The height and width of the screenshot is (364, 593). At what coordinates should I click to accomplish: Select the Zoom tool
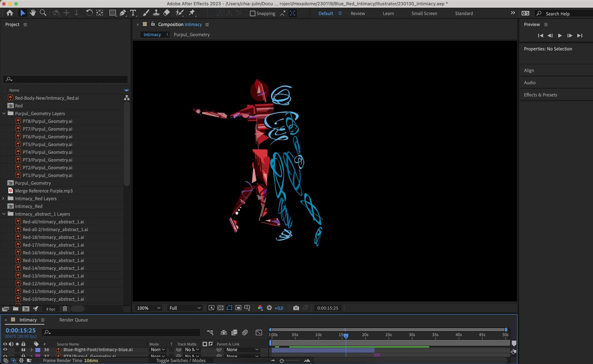pyautogui.click(x=43, y=13)
